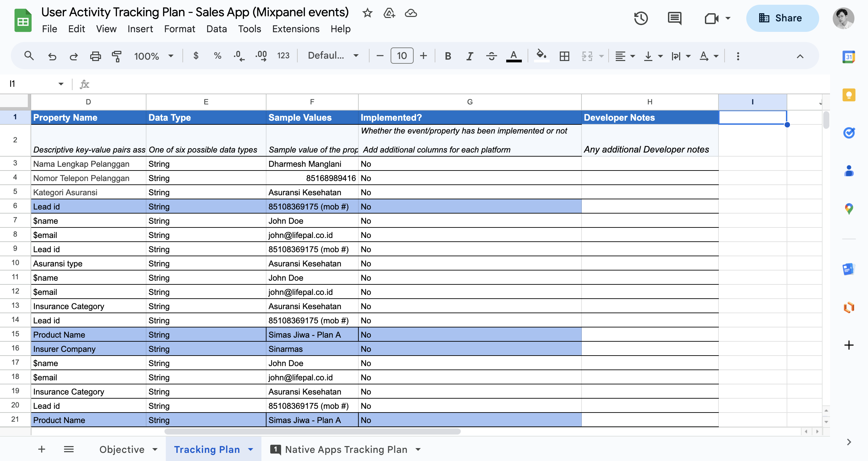Redo the last undone action
Image resolution: width=868 pixels, height=461 pixels.
click(74, 56)
